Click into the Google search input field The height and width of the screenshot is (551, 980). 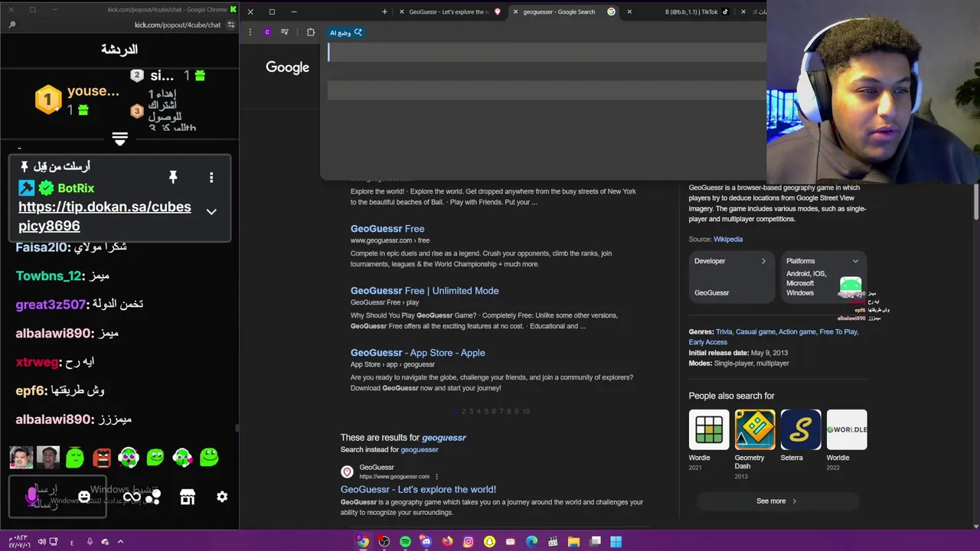547,52
